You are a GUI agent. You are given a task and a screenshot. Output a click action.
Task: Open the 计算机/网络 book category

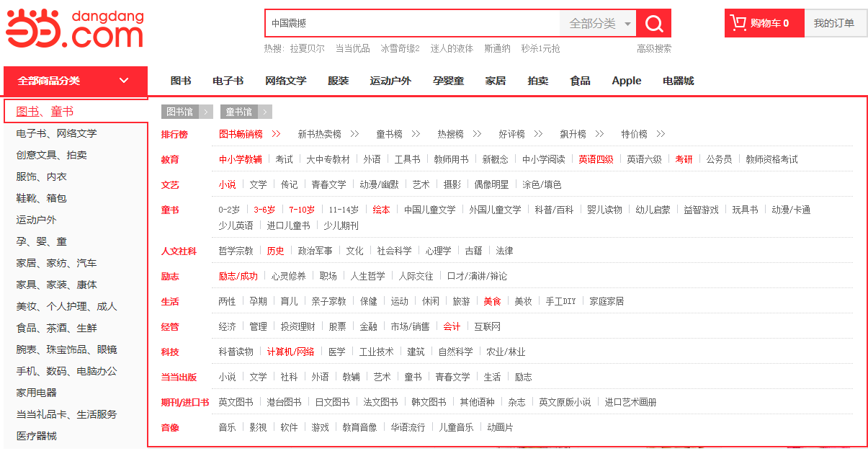(290, 352)
